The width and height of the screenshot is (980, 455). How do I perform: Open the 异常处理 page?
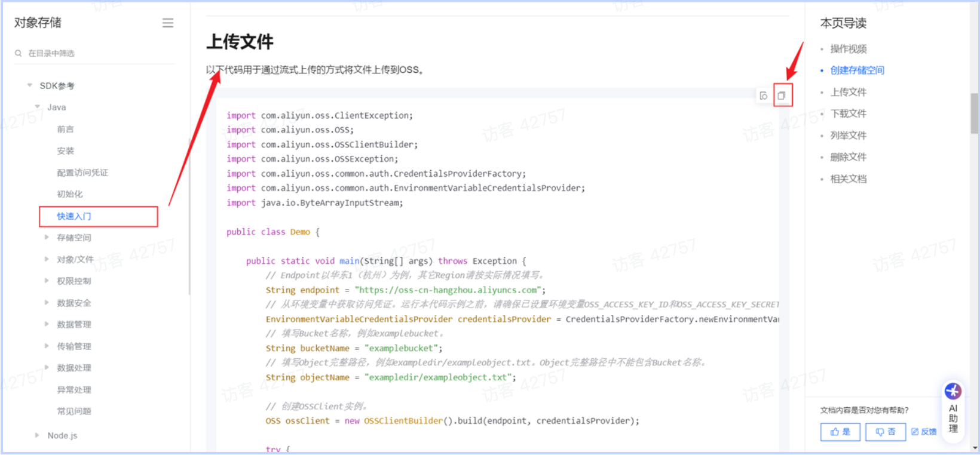click(74, 389)
